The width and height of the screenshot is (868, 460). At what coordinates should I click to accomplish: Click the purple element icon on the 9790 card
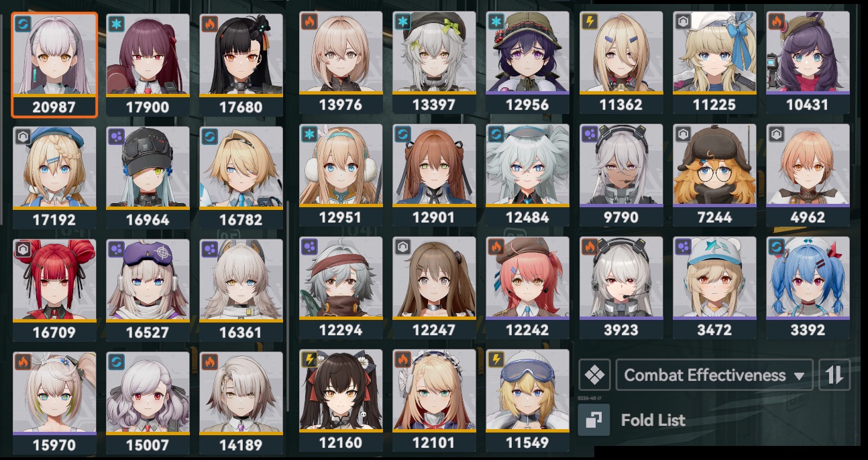click(588, 133)
